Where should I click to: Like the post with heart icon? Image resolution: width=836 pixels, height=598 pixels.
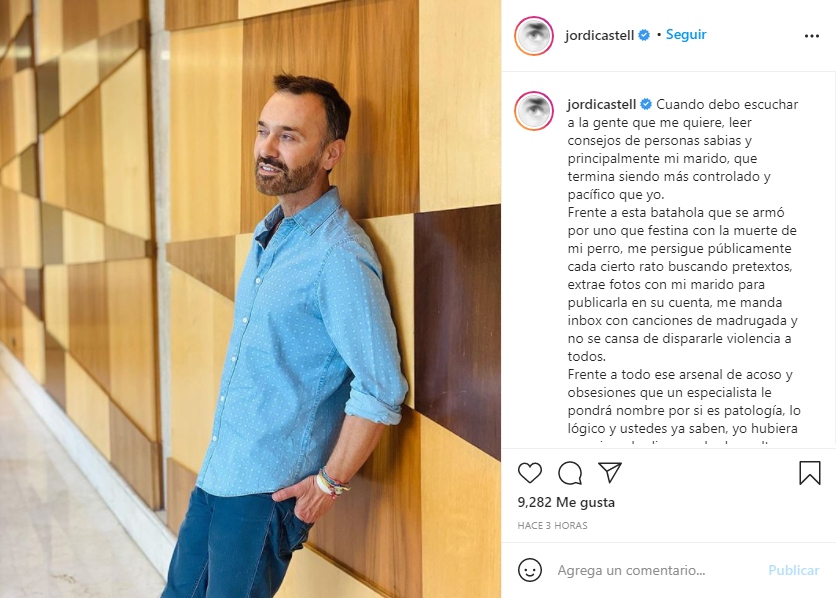pos(529,473)
